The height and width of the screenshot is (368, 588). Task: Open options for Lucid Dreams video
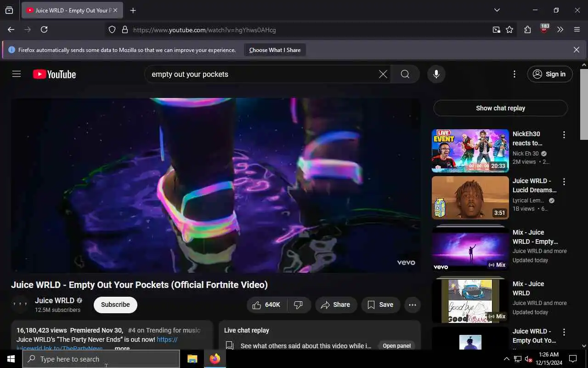564,182
